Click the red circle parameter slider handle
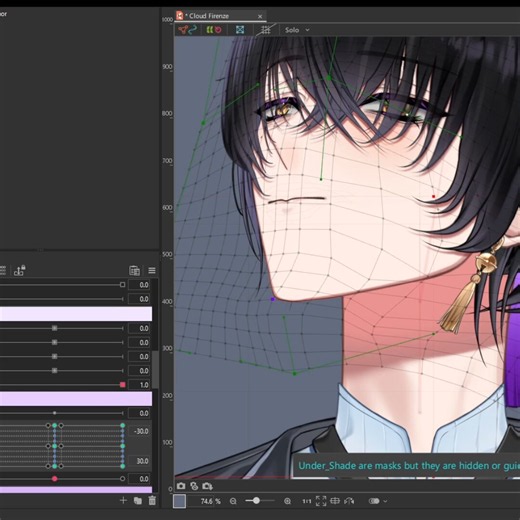The width and height of the screenshot is (520, 520). coord(55,479)
